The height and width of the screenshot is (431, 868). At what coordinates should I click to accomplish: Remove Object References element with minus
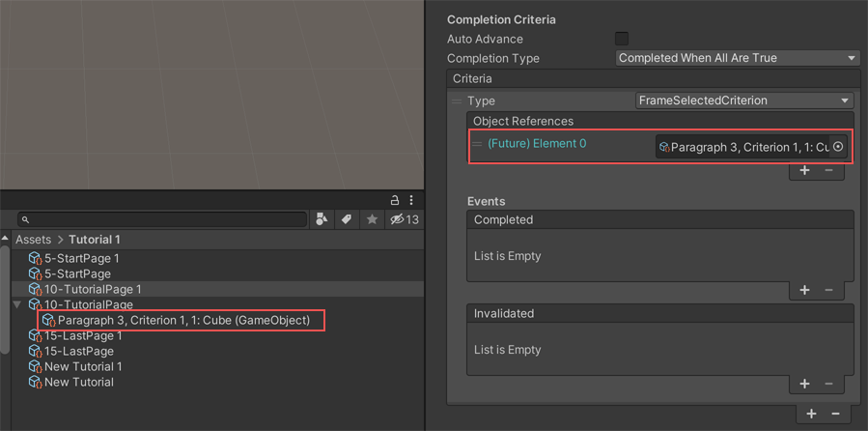[x=828, y=170]
